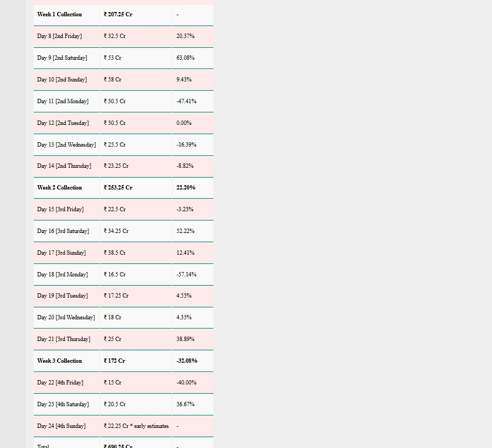Select the 63.08% change value
The height and width of the screenshot is (448, 492).
click(x=185, y=58)
